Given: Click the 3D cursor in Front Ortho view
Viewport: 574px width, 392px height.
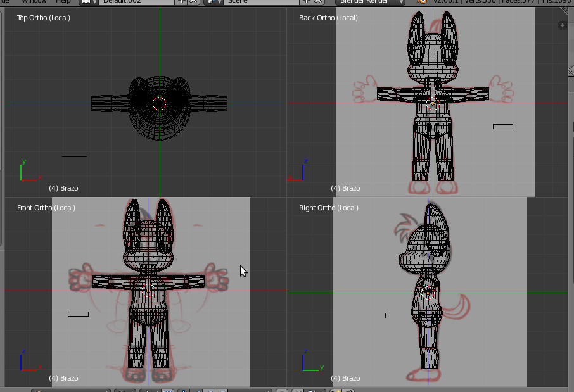Looking at the screenshot, I should point(148,291).
